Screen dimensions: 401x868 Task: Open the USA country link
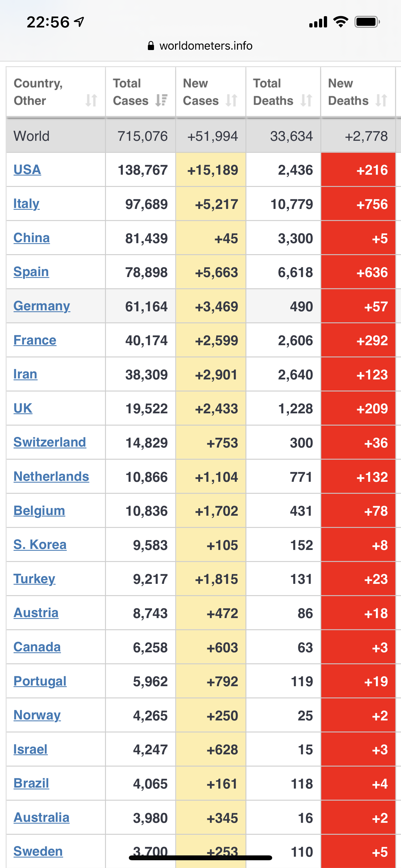27,170
